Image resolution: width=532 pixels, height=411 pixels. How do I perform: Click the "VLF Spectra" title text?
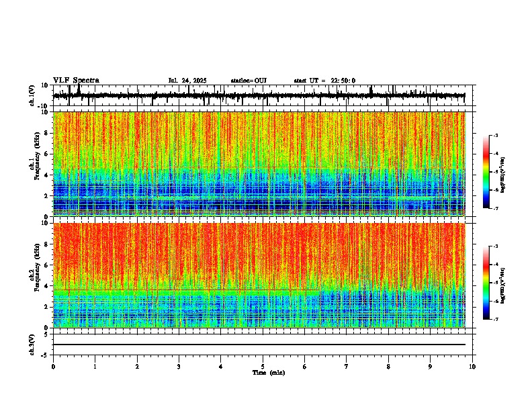click(x=76, y=81)
